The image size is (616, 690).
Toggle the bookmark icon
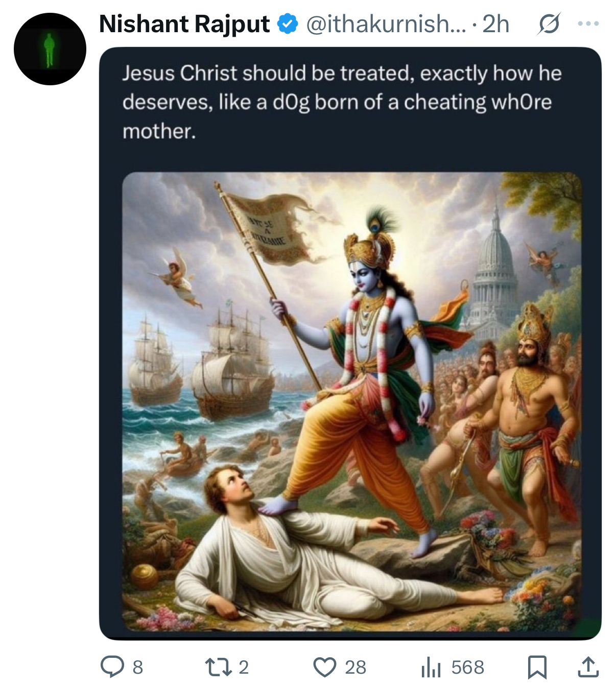click(537, 667)
